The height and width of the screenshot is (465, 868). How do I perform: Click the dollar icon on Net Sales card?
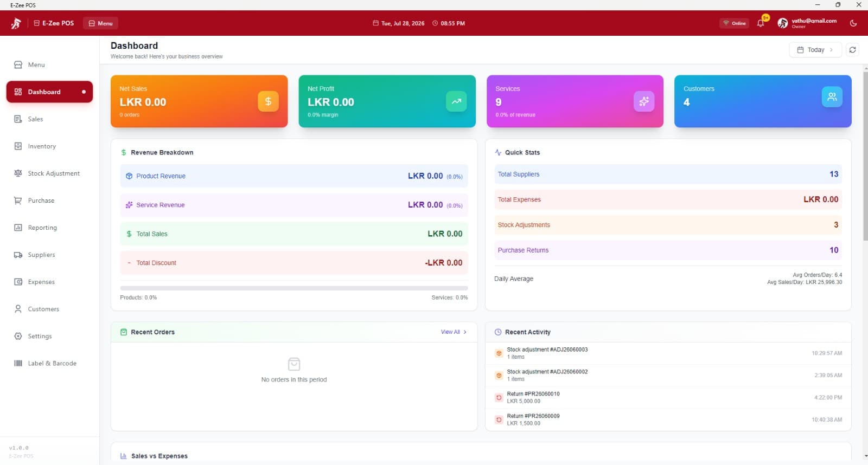(x=268, y=101)
